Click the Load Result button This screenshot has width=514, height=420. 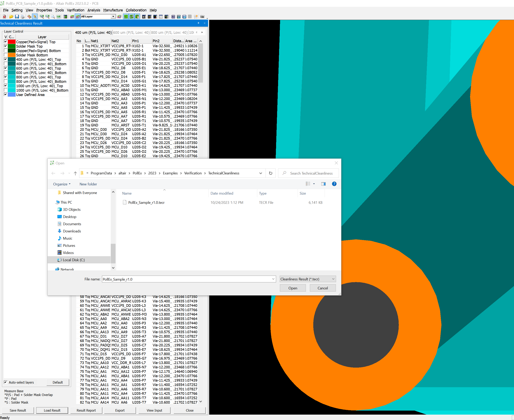tap(52, 410)
